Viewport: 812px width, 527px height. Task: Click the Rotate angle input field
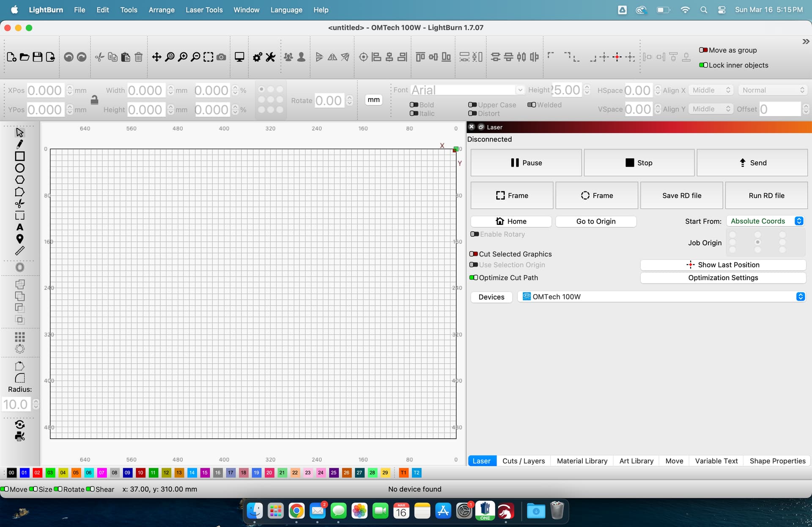click(329, 101)
